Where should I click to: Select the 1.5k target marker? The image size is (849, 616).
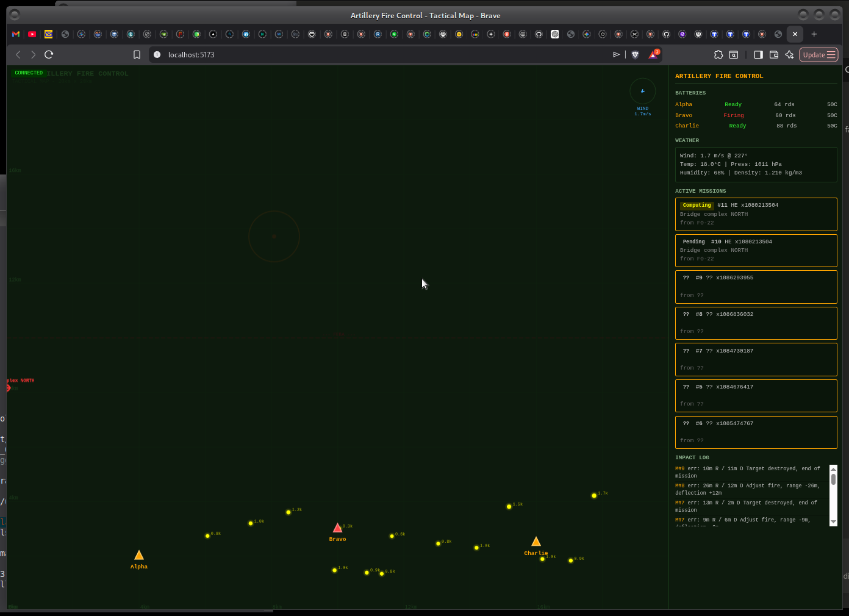509,506
